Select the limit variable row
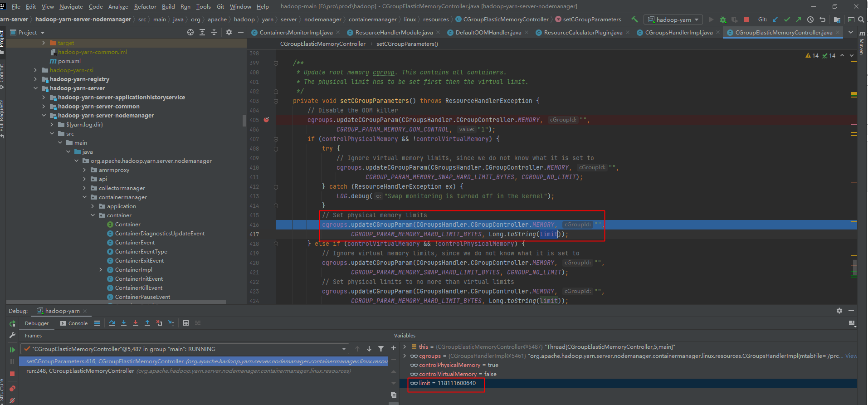 [628, 383]
